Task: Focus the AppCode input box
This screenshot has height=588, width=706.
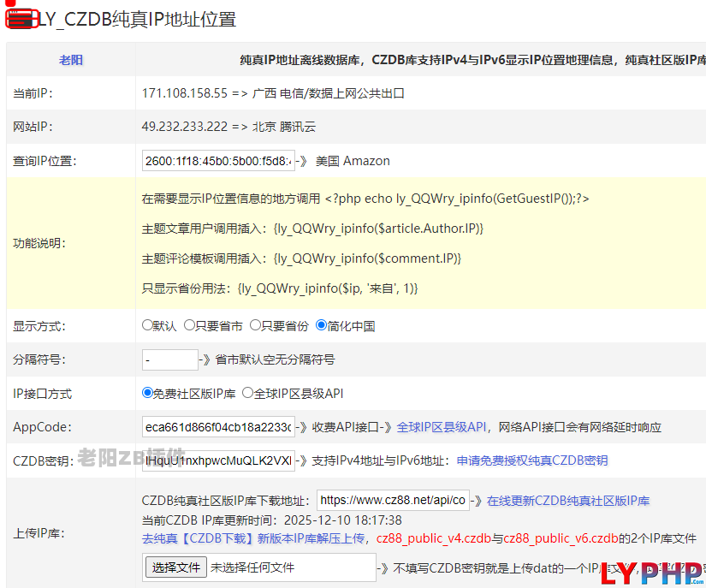Action: (218, 426)
